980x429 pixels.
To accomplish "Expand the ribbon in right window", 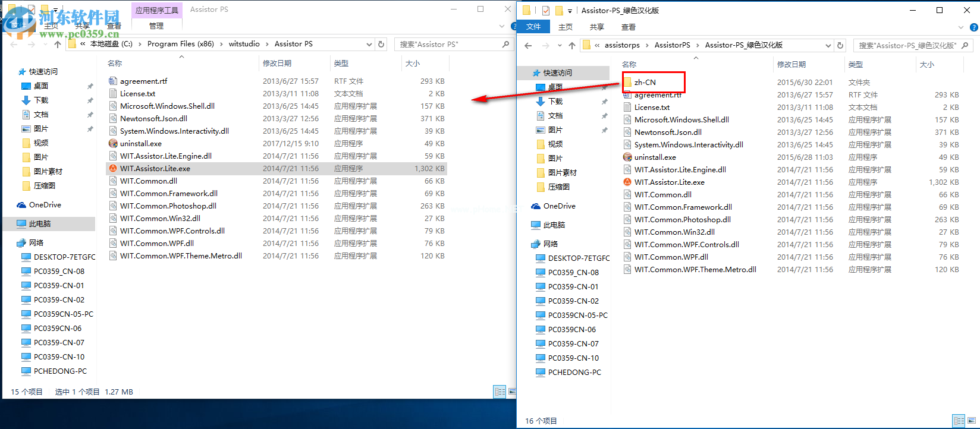I will point(961,27).
